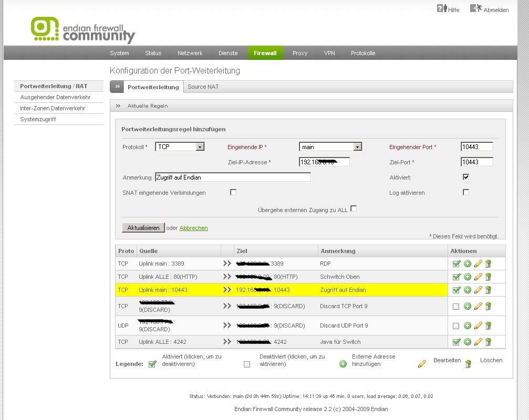Toggle Übergehe externen Zugang zu ALL checkbox
Image resolution: width=529 pixels, height=420 pixels.
click(x=354, y=208)
